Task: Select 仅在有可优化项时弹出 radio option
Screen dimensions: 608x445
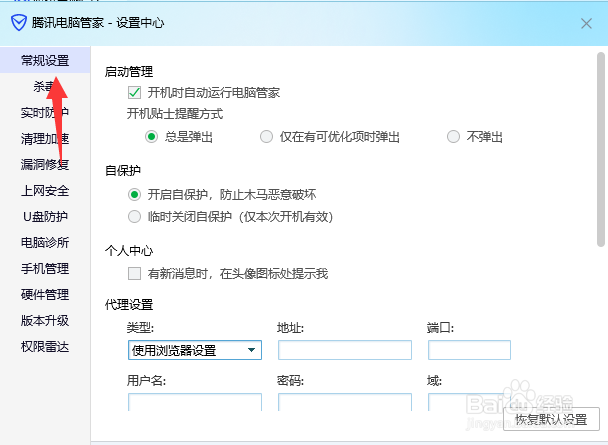Action: 266,136
